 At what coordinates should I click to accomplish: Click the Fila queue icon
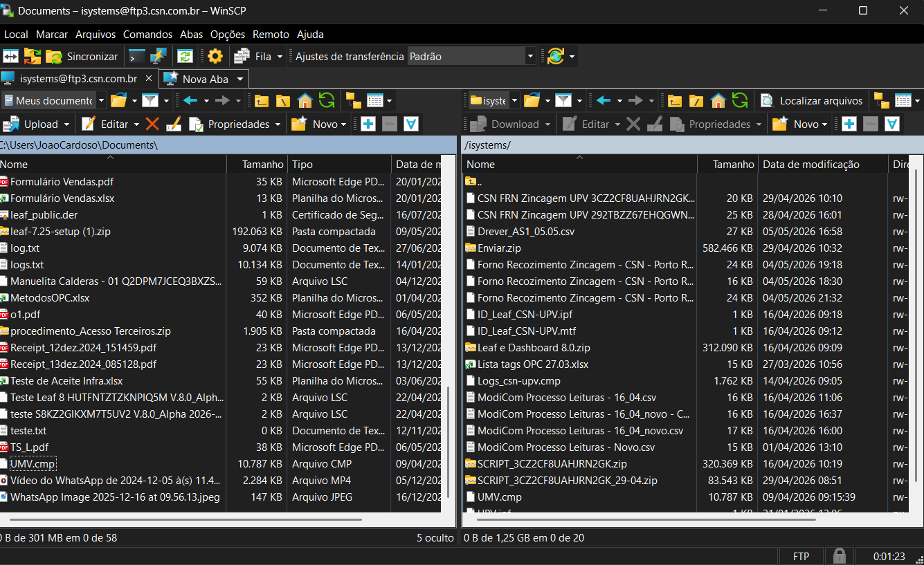pyautogui.click(x=242, y=56)
